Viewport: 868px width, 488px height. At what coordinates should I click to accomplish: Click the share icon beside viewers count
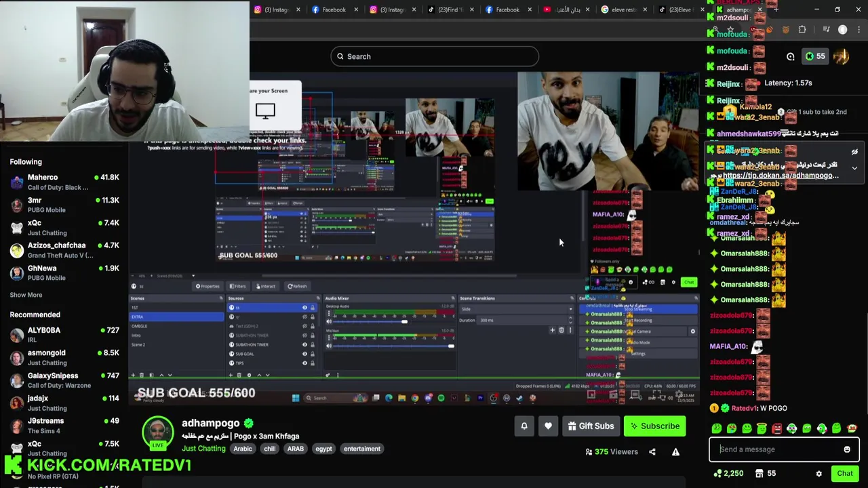pyautogui.click(x=652, y=452)
